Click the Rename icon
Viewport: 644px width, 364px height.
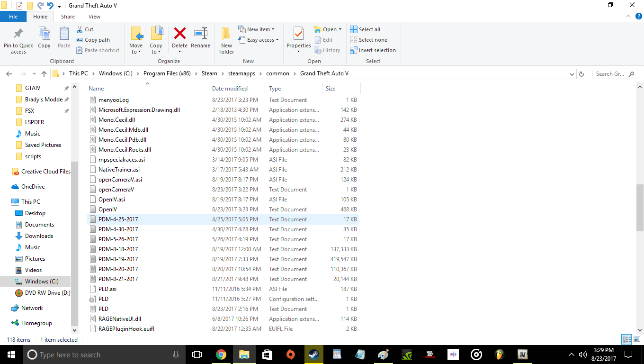201,33
